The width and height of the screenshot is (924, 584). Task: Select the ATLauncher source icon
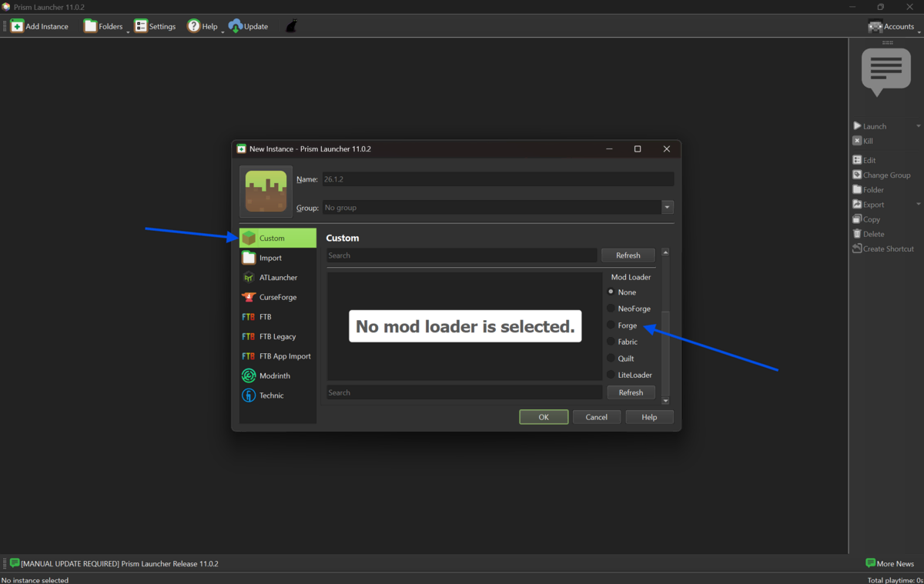pyautogui.click(x=249, y=278)
